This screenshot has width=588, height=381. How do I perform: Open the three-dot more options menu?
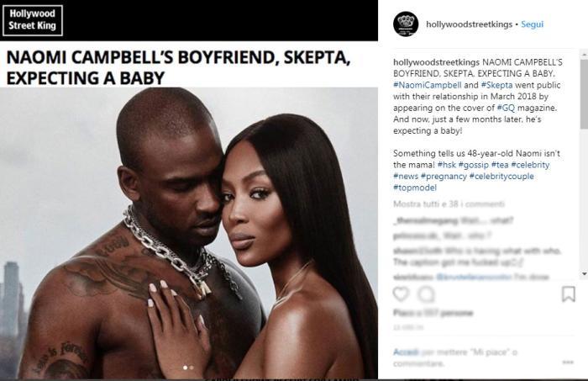pyautogui.click(x=568, y=362)
